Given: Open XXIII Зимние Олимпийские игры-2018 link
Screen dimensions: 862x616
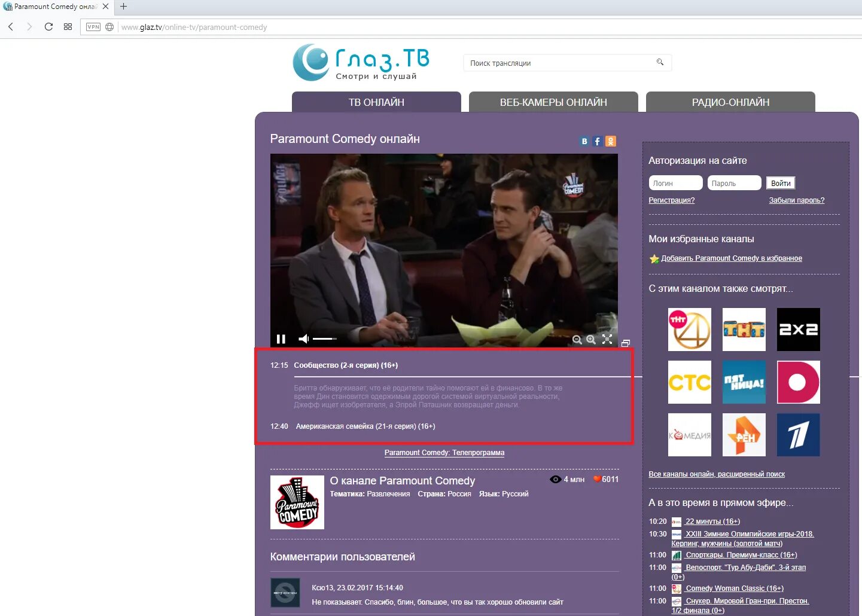Looking at the screenshot, I should 742,539.
